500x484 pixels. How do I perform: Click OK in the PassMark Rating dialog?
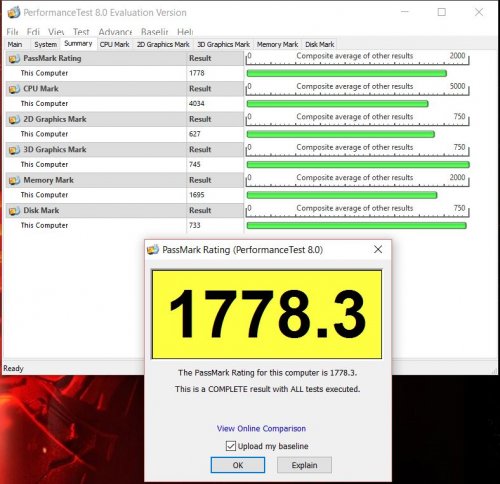(x=238, y=465)
